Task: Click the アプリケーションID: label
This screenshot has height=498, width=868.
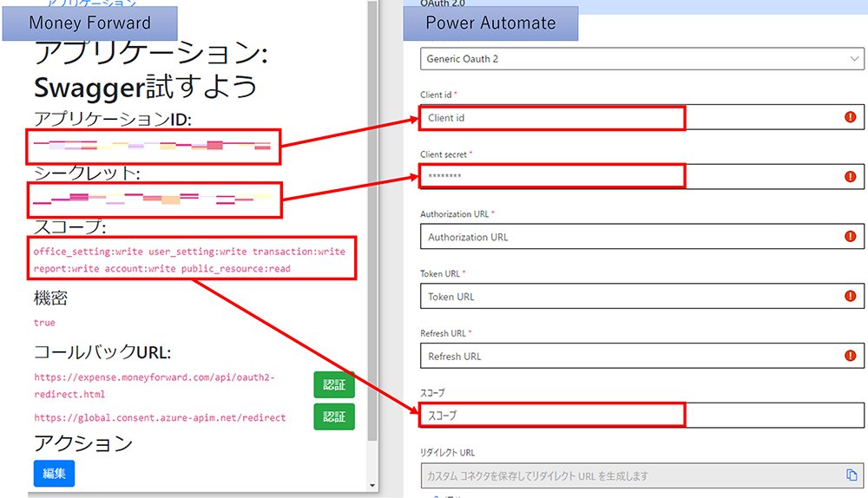Action: 112,119
